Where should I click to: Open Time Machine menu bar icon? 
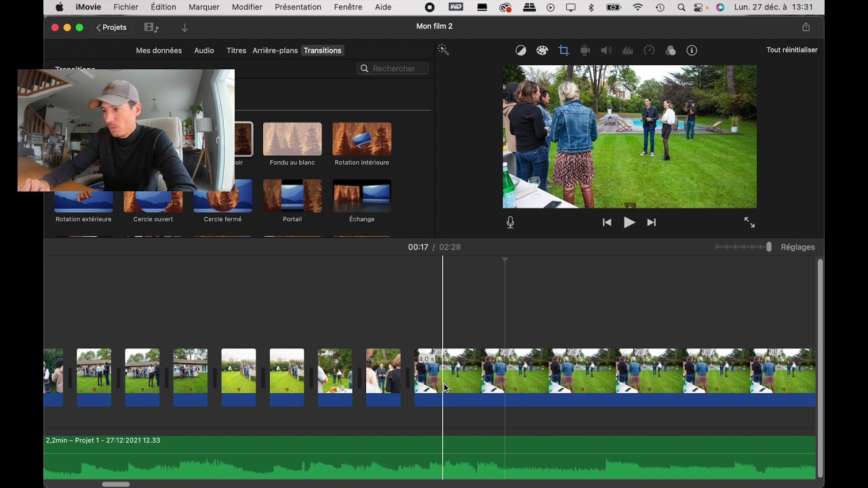[660, 7]
